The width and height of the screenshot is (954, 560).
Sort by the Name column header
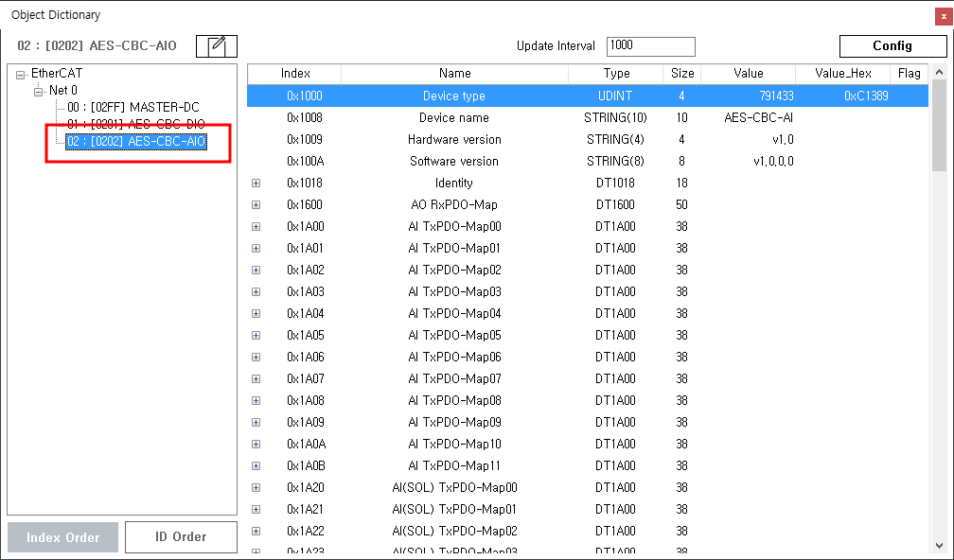pyautogui.click(x=454, y=74)
